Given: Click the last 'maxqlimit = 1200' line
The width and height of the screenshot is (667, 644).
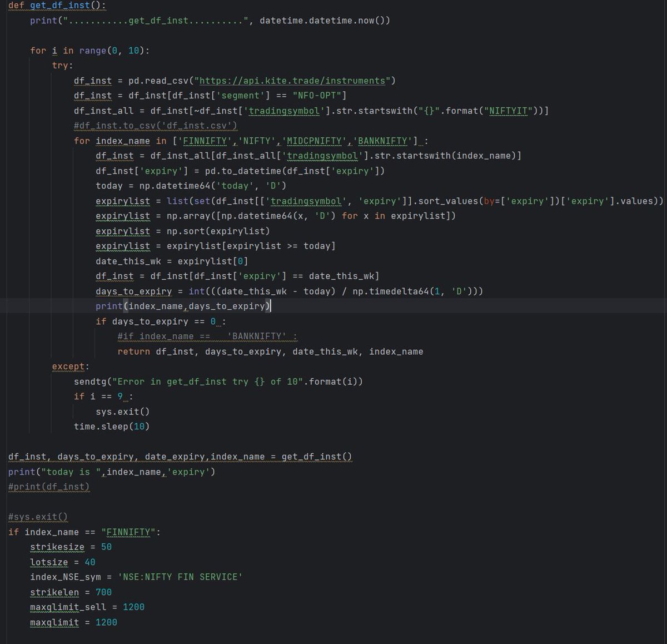Looking at the screenshot, I should pos(73,622).
